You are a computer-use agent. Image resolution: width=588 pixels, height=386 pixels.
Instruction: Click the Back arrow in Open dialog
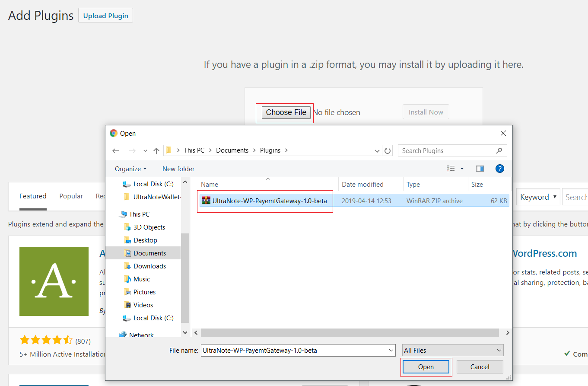click(115, 151)
